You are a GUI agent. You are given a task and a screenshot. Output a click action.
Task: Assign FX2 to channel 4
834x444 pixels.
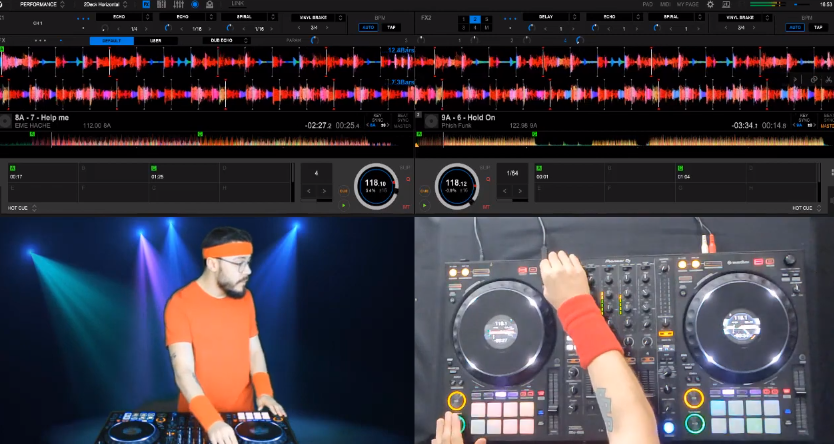474,28
